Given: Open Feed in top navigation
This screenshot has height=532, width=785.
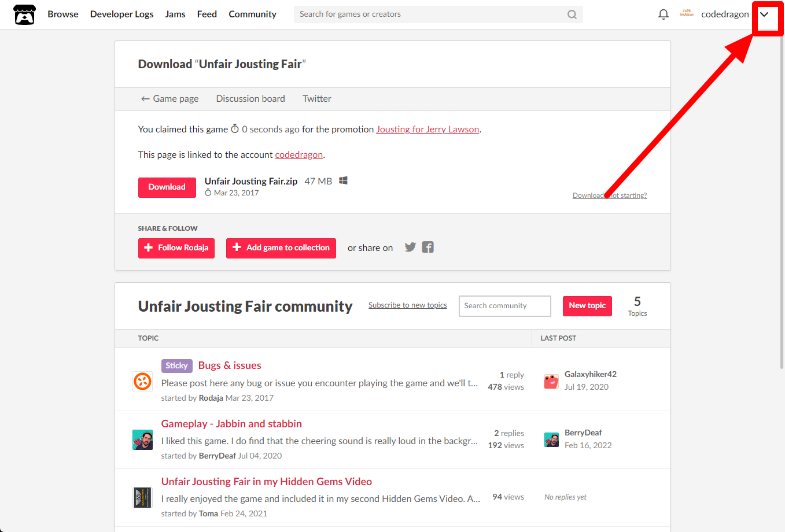Looking at the screenshot, I should click(207, 14).
